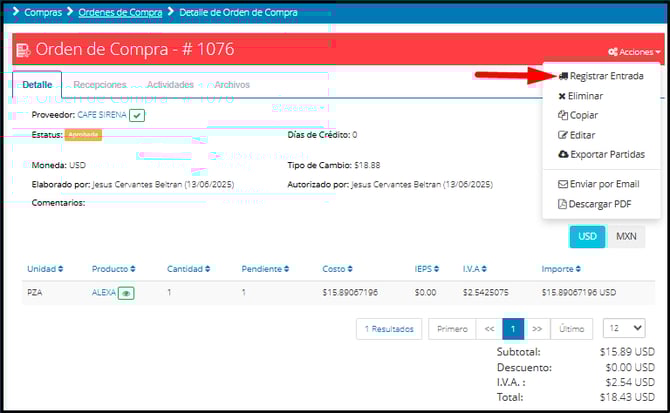Click the Editar pencil icon
The image size is (670, 413).
click(562, 135)
